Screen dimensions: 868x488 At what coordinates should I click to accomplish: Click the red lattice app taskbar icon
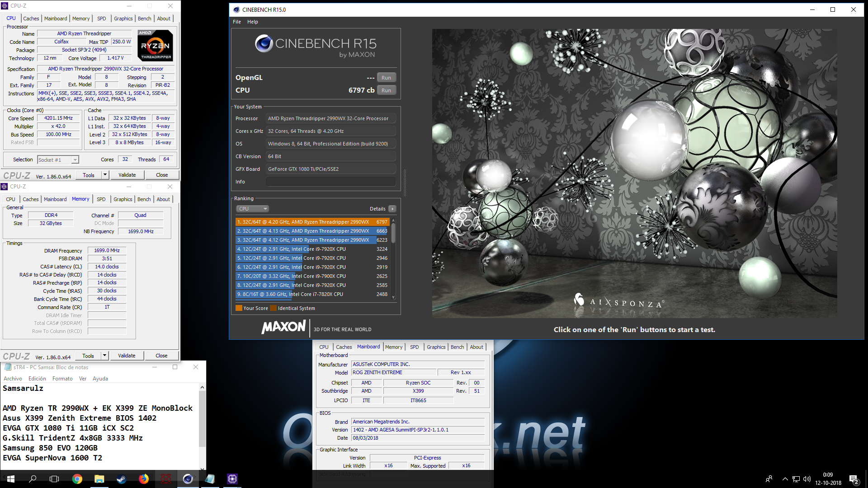[166, 479]
